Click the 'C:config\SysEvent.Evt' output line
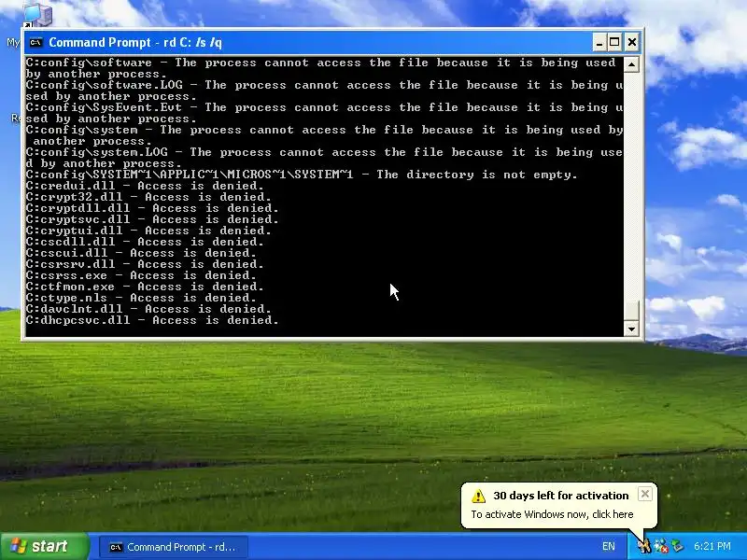747x560 pixels. (324, 113)
